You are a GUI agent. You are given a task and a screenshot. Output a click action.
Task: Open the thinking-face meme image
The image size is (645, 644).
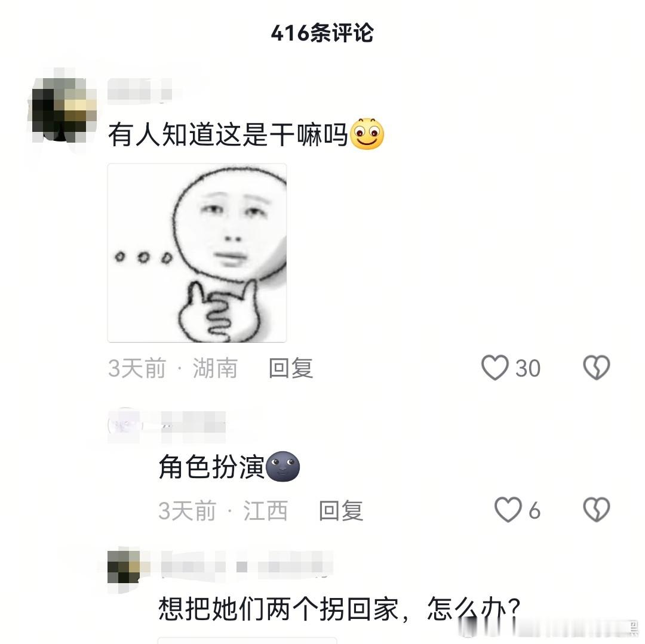pos(197,252)
